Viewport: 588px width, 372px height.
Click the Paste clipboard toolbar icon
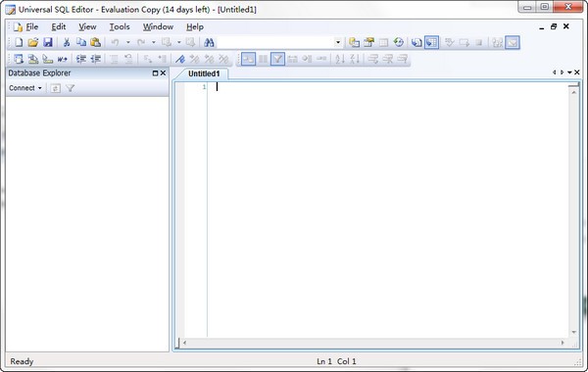click(x=96, y=42)
